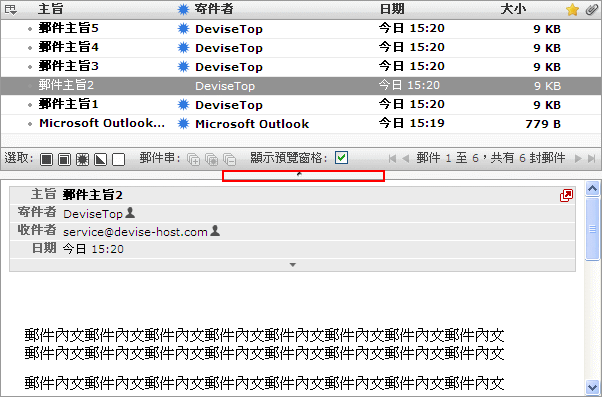Image resolution: width=602 pixels, height=397 pixels.
Task: Click the paperclip attachment column header icon
Action: (592, 10)
